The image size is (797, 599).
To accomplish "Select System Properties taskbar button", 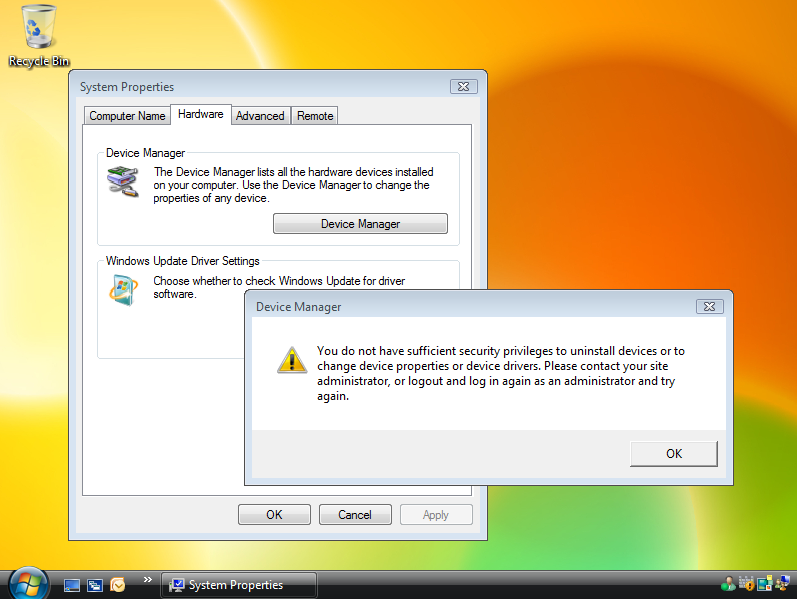I will [x=239, y=585].
